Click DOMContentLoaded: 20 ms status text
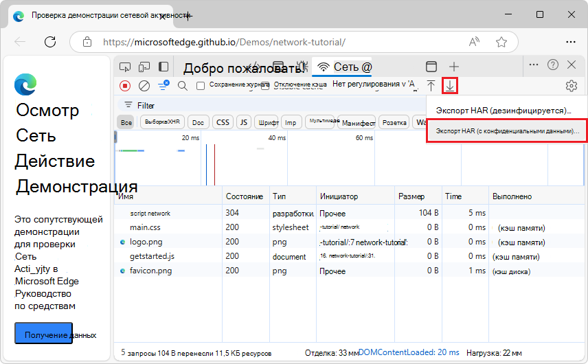The image size is (588, 364). (x=409, y=352)
